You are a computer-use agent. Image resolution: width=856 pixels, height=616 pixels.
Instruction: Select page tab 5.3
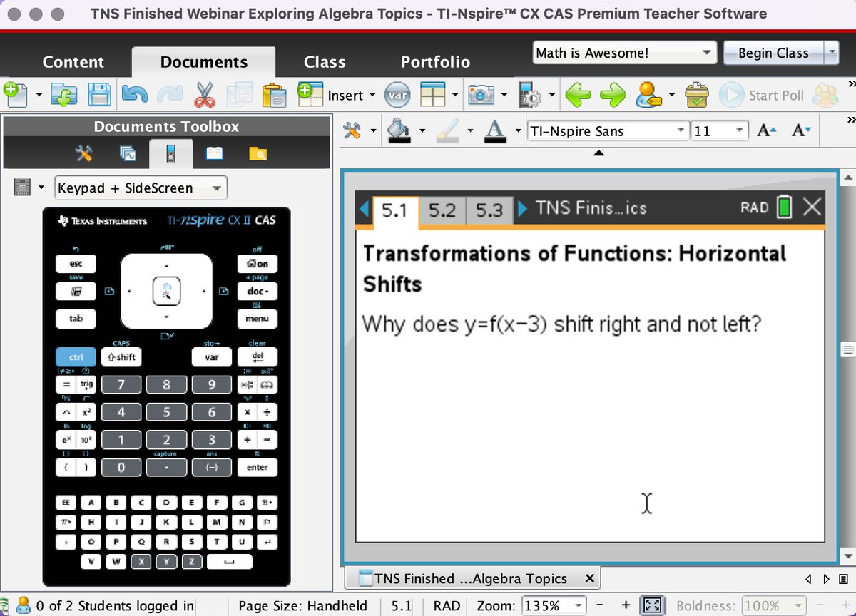[489, 210]
